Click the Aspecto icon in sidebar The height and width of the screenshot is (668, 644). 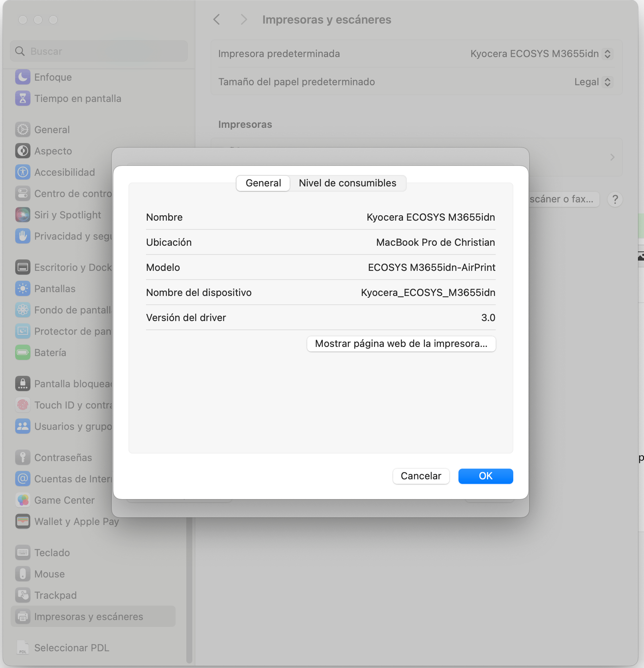click(23, 151)
